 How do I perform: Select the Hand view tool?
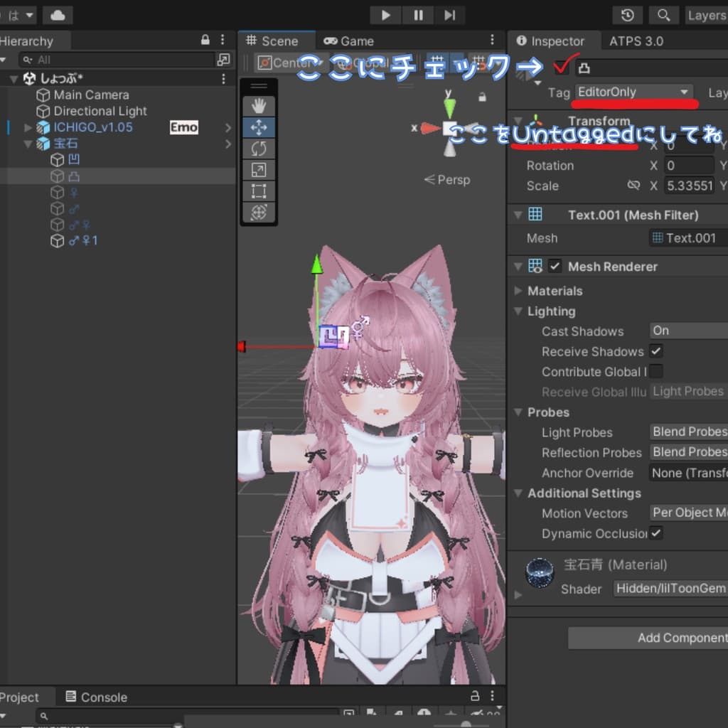[x=259, y=106]
